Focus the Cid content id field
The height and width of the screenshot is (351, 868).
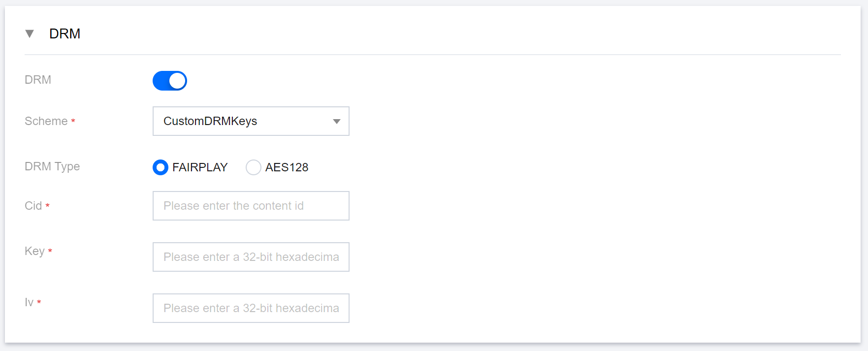tap(251, 206)
